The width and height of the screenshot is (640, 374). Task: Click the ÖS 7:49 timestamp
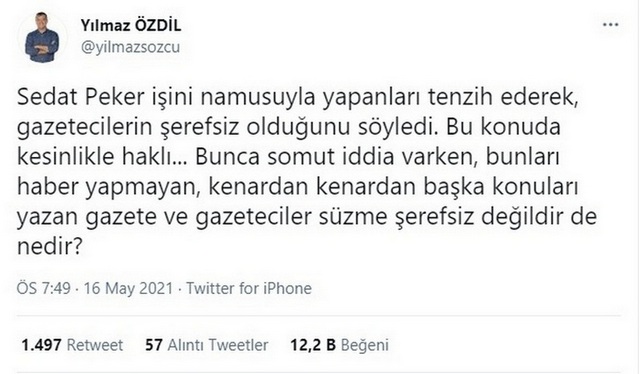click(x=44, y=288)
